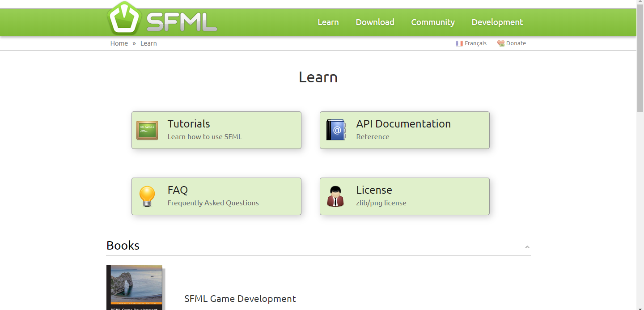Click the SFML logo icon
The width and height of the screenshot is (644, 310).
(x=125, y=18)
